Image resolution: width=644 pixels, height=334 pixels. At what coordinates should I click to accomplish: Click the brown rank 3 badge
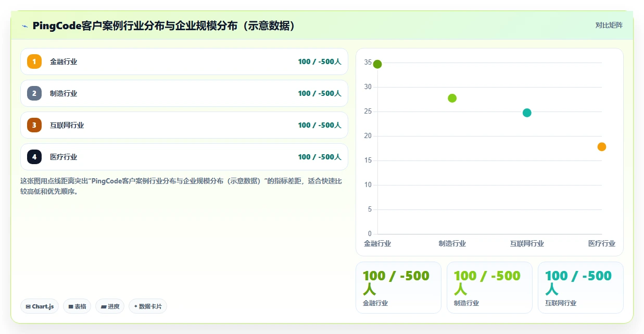pyautogui.click(x=34, y=125)
